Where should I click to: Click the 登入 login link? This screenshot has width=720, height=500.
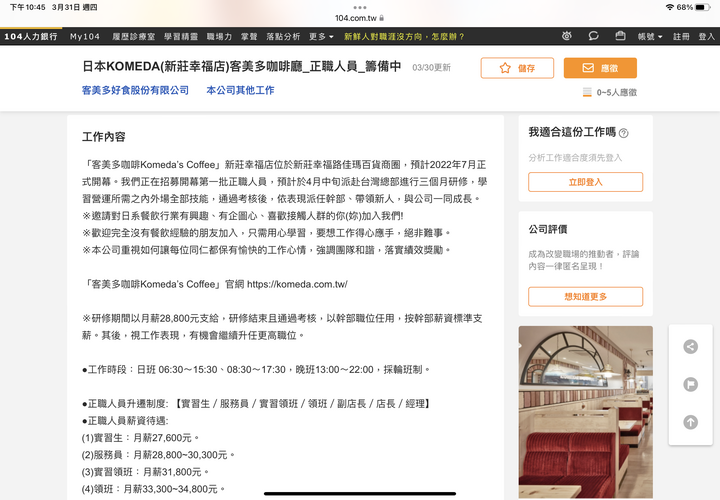(707, 36)
